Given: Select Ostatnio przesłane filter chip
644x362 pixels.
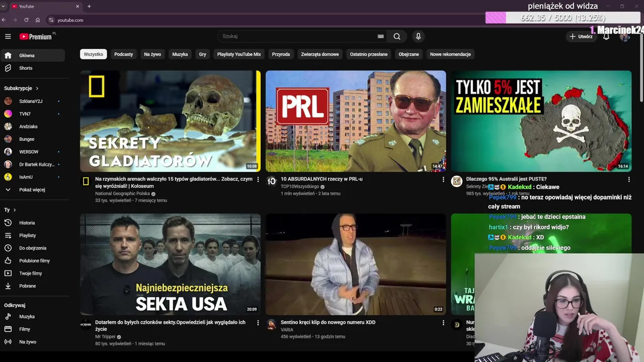Looking at the screenshot, I should [369, 54].
